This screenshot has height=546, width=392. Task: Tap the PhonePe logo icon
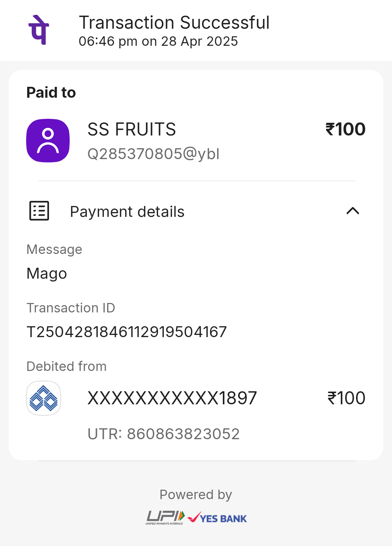(x=39, y=30)
